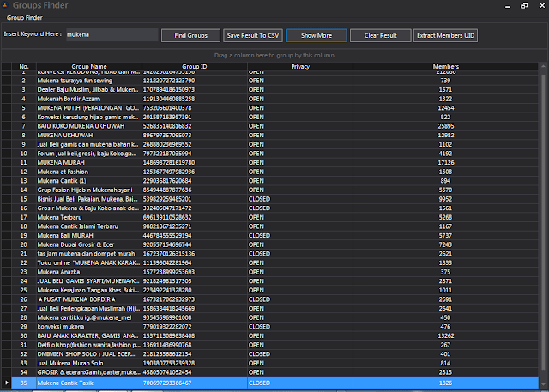This screenshot has width=549, height=392.
Task: Click the app icon in the title bar
Action: 5,5
